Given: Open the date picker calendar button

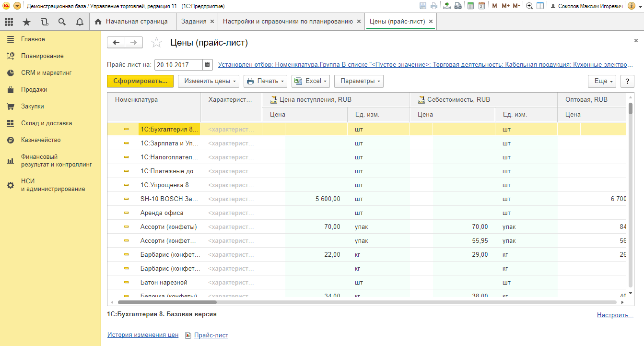Looking at the screenshot, I should [208, 64].
